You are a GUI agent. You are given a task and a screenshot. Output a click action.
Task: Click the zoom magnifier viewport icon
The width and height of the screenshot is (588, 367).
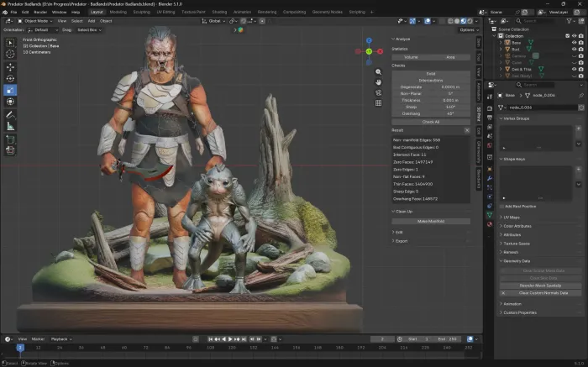[378, 72]
